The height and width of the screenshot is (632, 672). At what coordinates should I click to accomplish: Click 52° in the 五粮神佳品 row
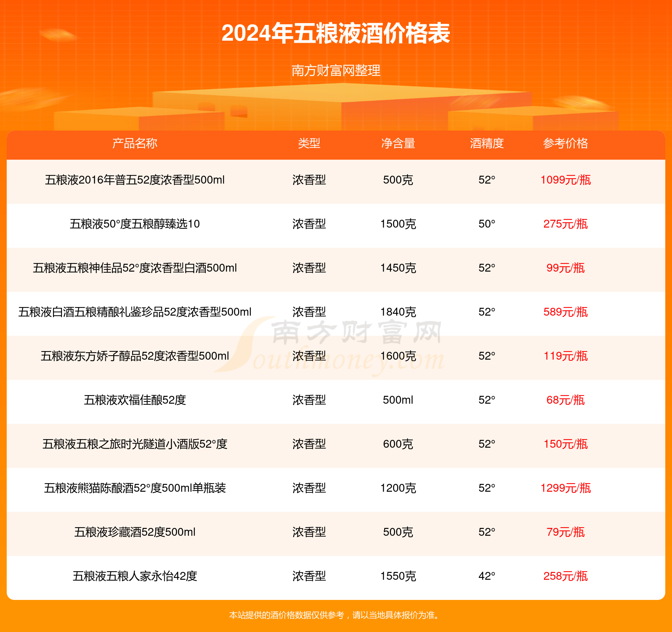point(487,268)
